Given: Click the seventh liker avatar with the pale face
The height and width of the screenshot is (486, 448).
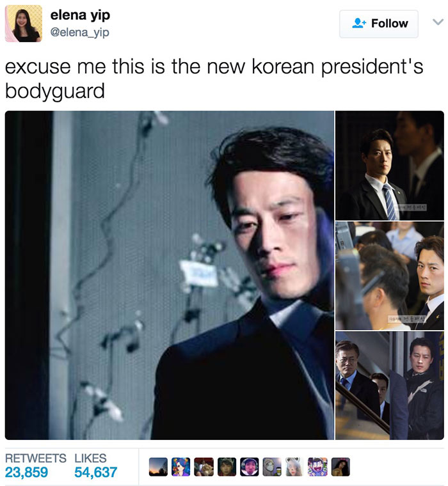Looking at the screenshot, I should click(x=295, y=467).
